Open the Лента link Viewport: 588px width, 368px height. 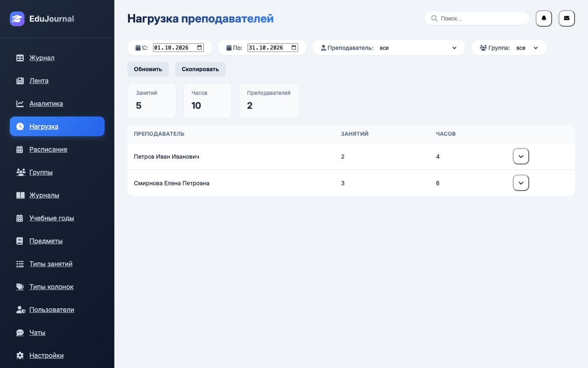tap(57, 81)
